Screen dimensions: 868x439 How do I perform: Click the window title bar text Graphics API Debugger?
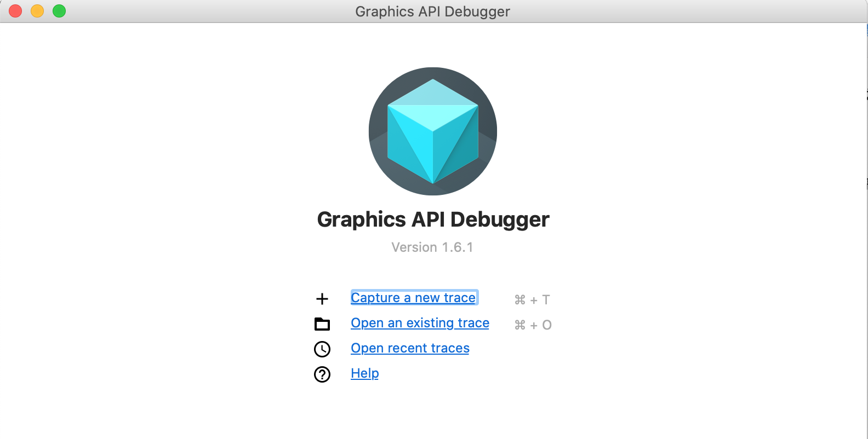[433, 11]
